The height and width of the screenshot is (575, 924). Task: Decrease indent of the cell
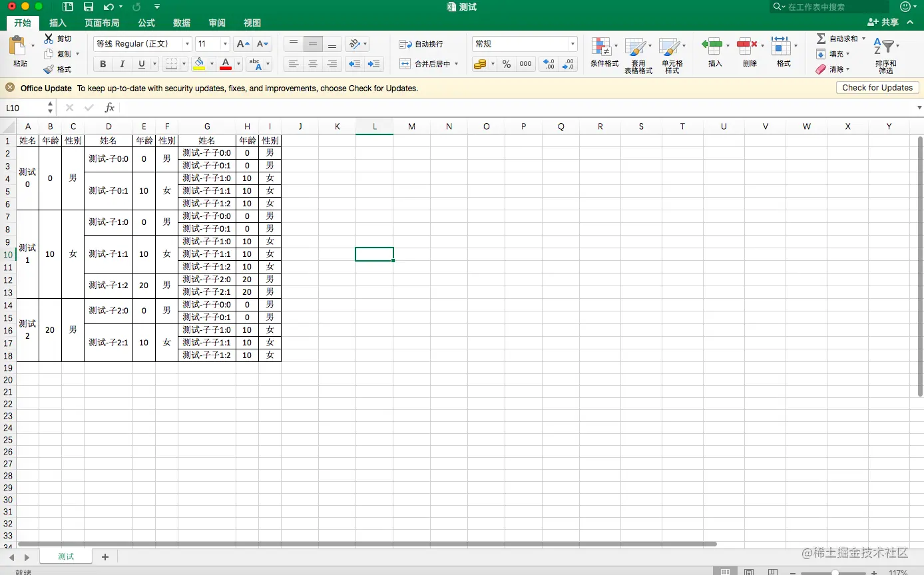[x=355, y=64]
